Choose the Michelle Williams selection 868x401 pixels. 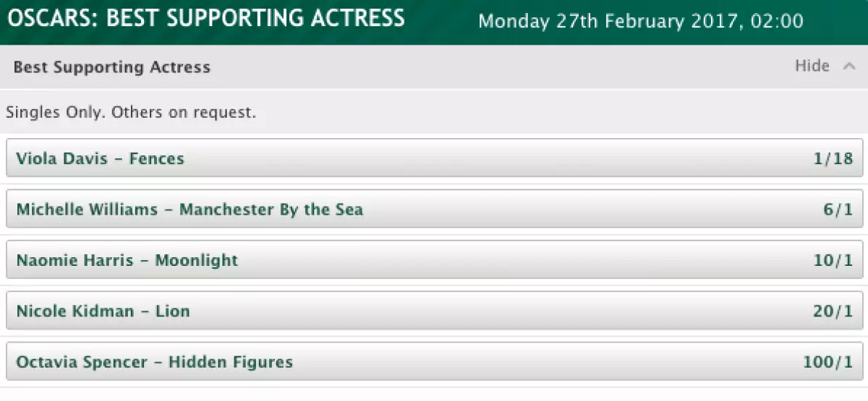[87, 210]
